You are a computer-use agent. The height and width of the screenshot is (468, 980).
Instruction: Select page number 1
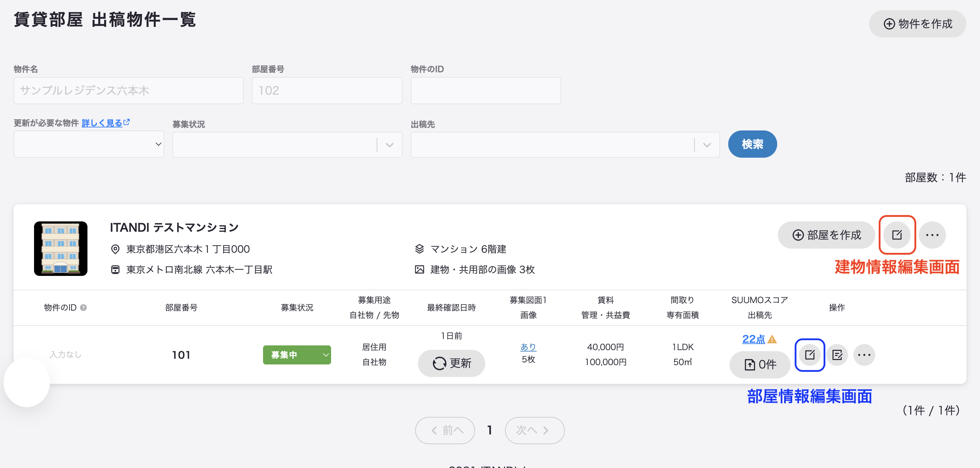coord(490,430)
